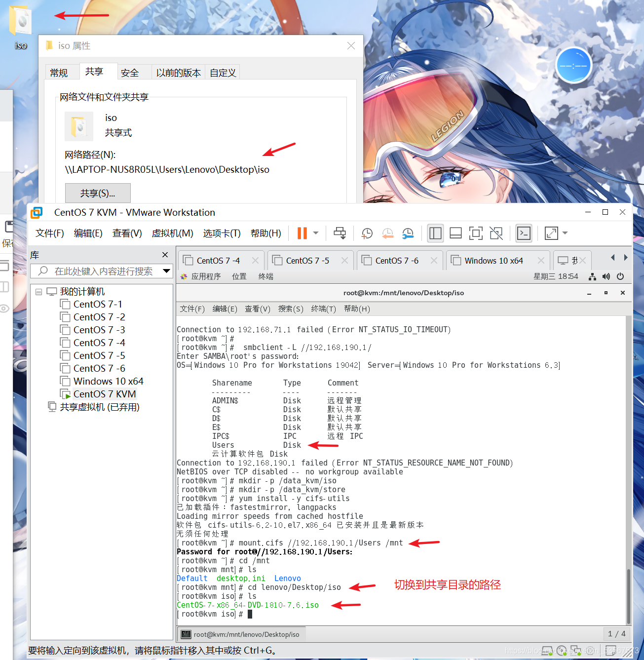Viewport: 644px width, 660px height.
Task: Click Send Ctrl+Alt+Del toolbar icon
Action: coord(340,233)
